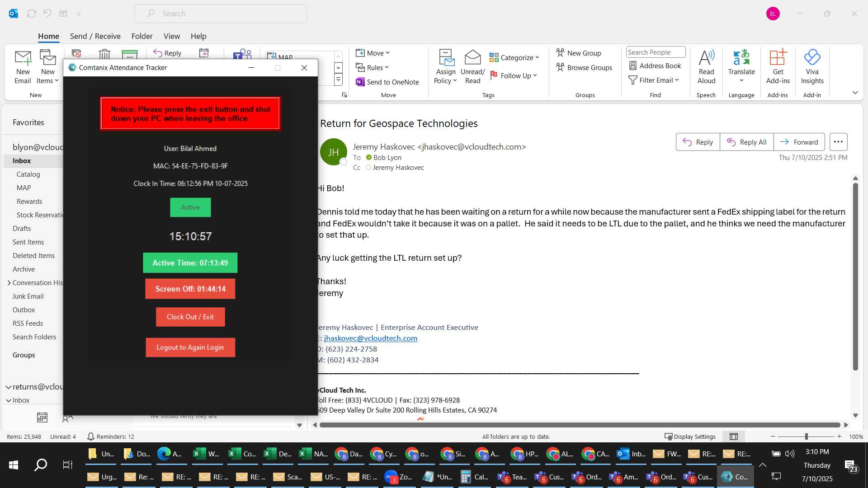Open the Home tab
Viewport: 868px width, 488px height.
[48, 36]
